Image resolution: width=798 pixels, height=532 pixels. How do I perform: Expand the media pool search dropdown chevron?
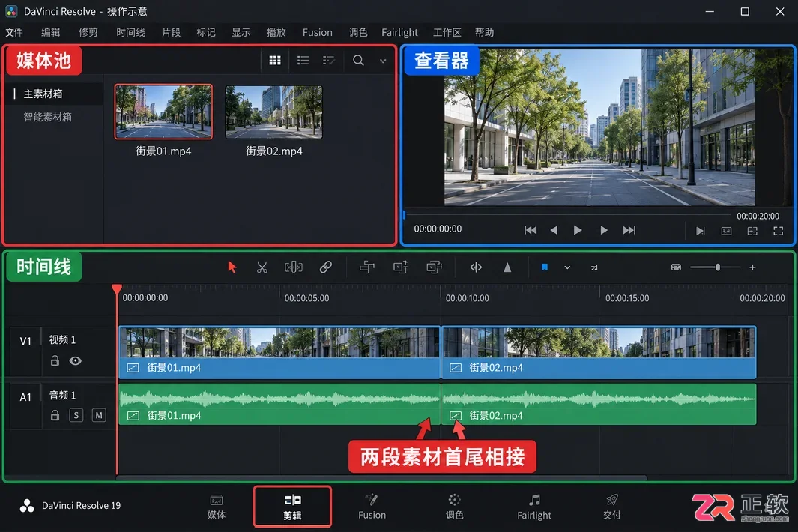[x=383, y=61]
